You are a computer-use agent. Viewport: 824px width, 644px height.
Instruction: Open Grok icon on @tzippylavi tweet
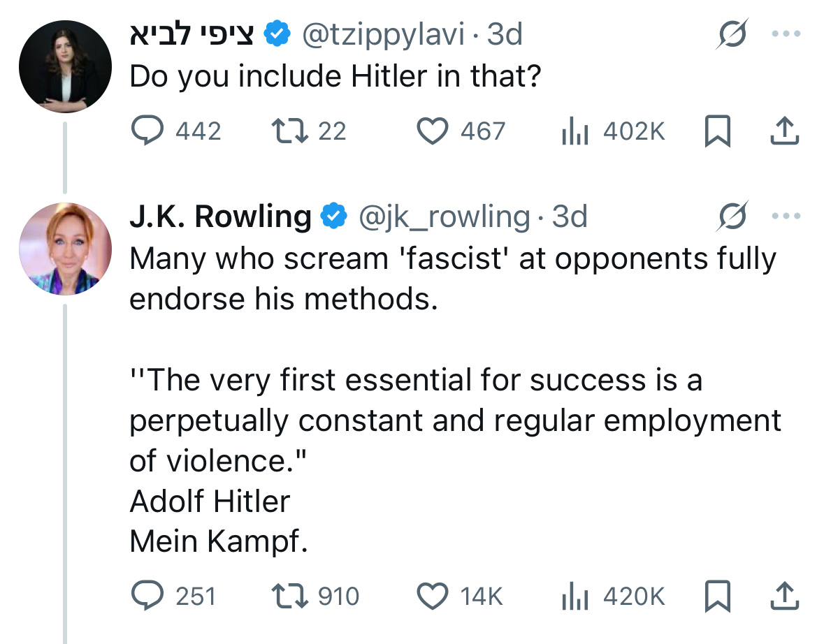(730, 35)
